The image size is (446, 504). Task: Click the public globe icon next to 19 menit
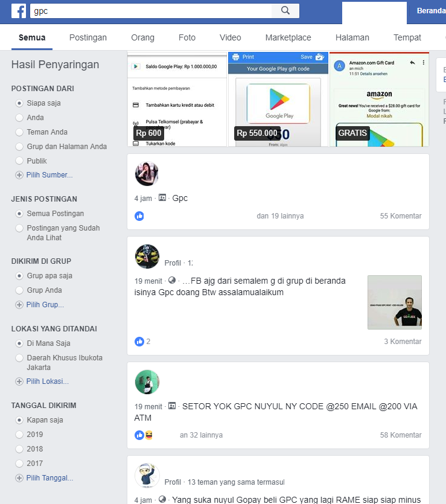pos(172,280)
